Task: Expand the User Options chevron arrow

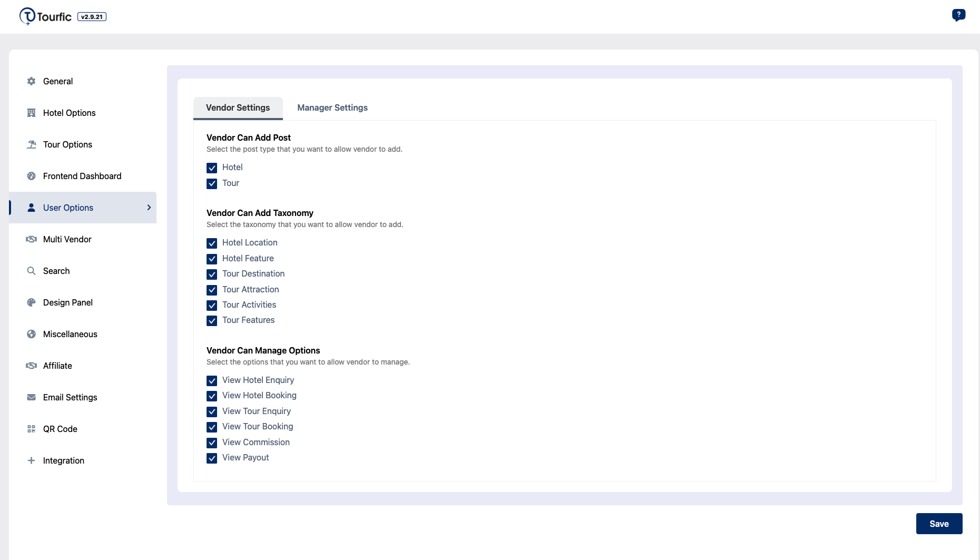Action: pyautogui.click(x=149, y=208)
